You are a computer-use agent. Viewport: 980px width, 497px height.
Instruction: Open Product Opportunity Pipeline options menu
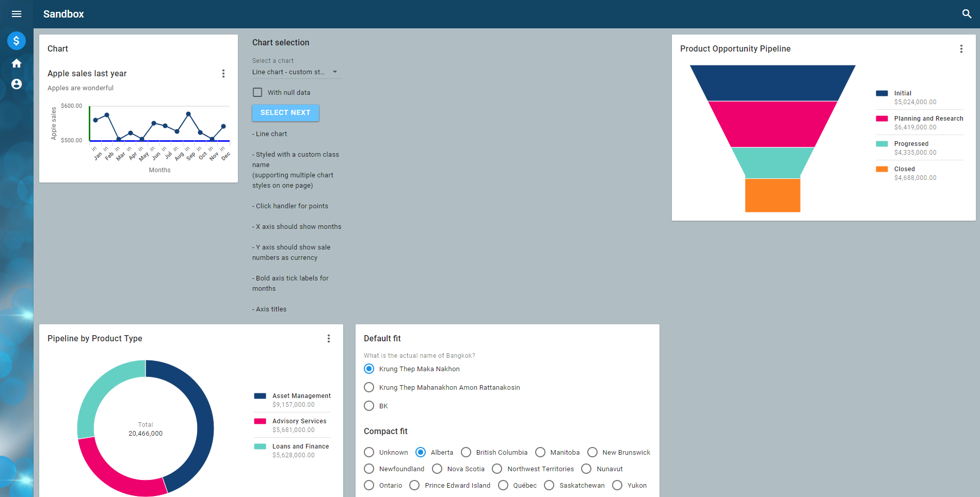[x=961, y=49]
